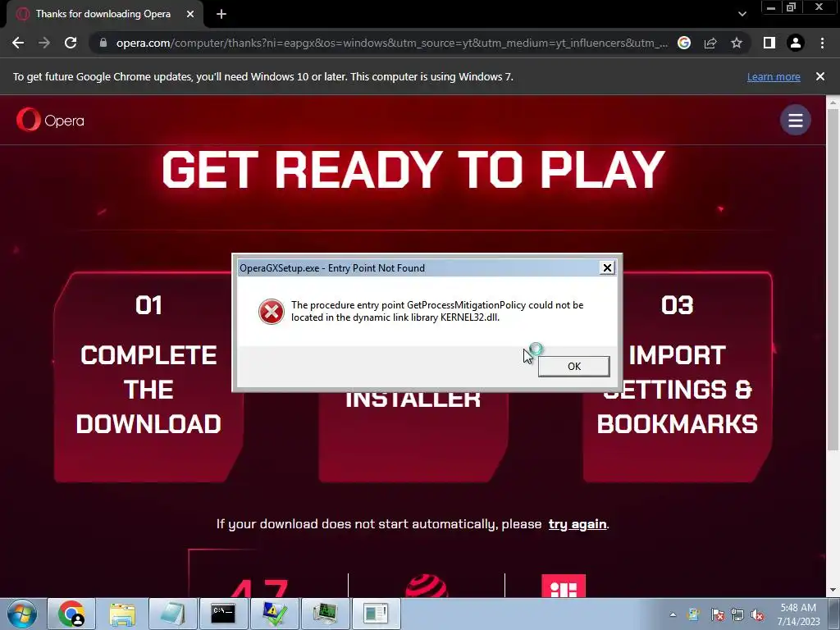The width and height of the screenshot is (840, 630).
Task: Open the Chrome profile menu
Action: [x=796, y=43]
